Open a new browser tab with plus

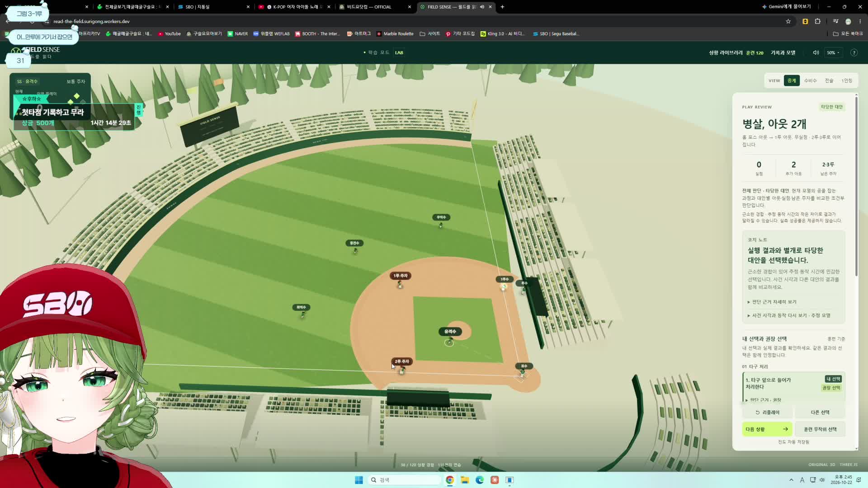[502, 7]
